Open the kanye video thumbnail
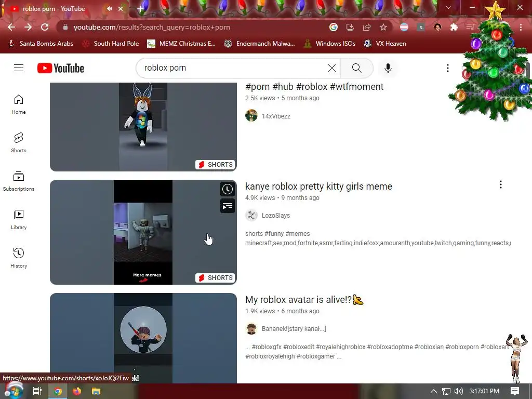 (x=143, y=232)
